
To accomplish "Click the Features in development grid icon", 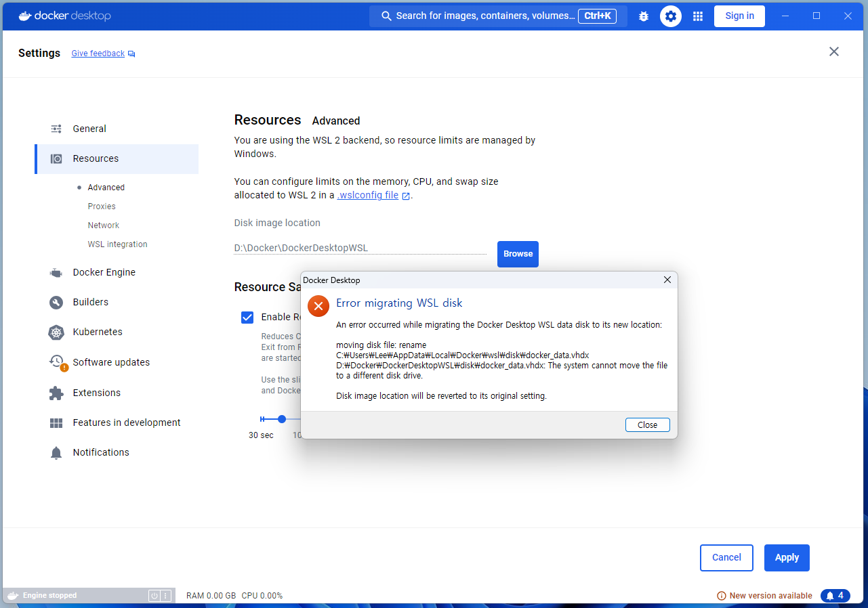I will (56, 422).
